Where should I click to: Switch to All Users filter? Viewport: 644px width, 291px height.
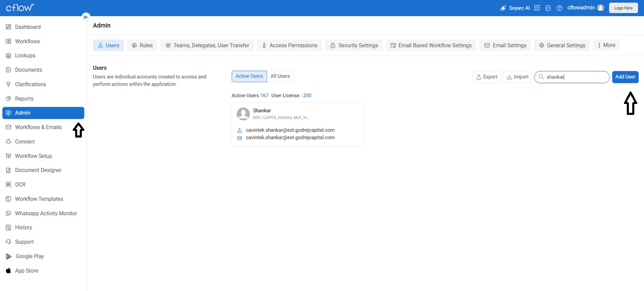[x=280, y=76]
